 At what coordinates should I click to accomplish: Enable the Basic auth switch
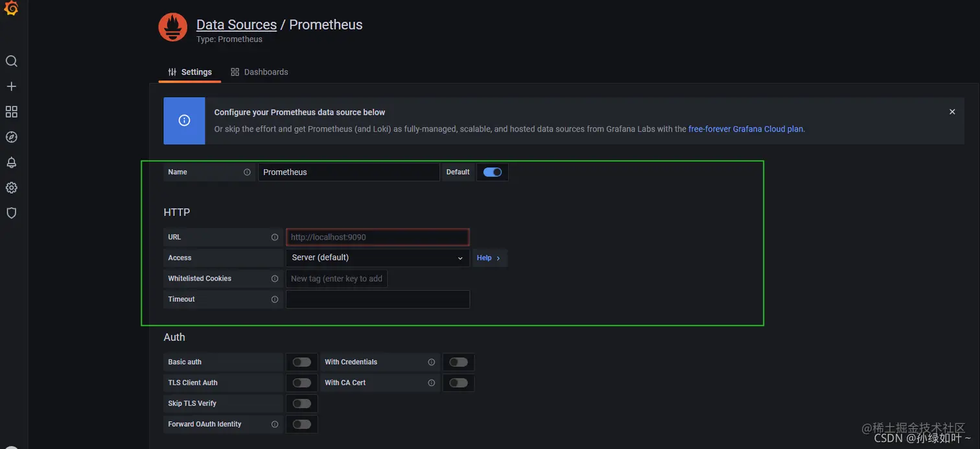click(301, 362)
